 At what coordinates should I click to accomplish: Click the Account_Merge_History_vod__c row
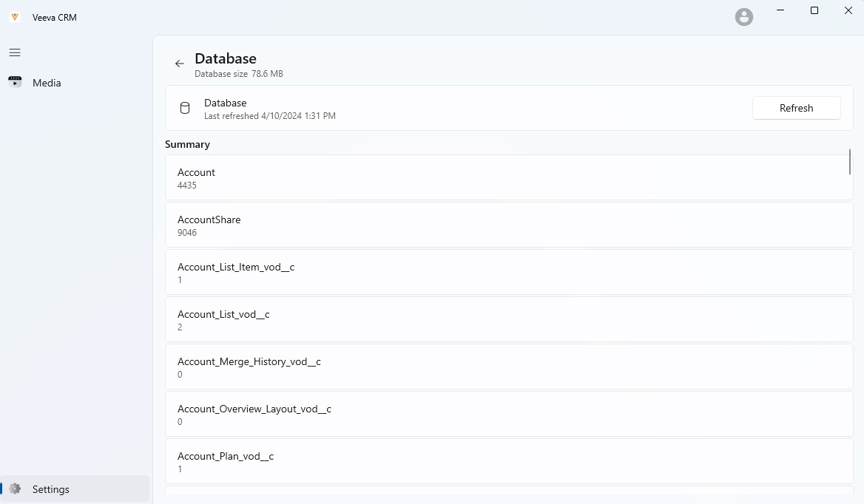[508, 367]
